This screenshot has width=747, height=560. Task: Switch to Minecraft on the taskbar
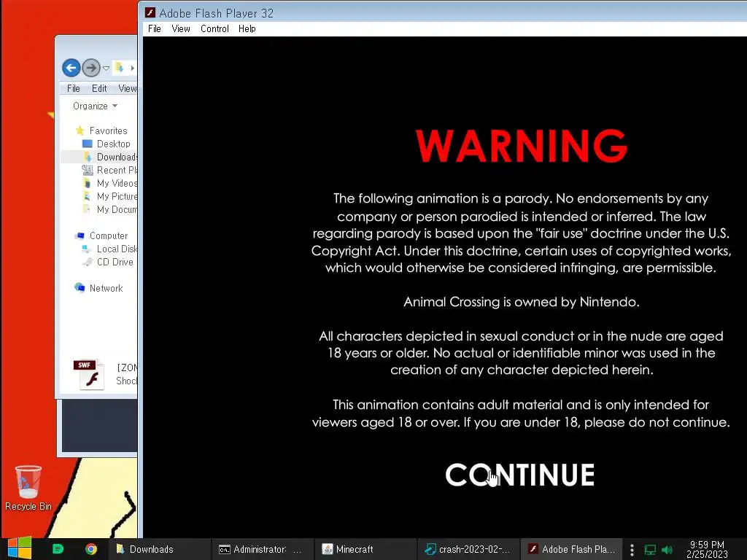pyautogui.click(x=365, y=549)
